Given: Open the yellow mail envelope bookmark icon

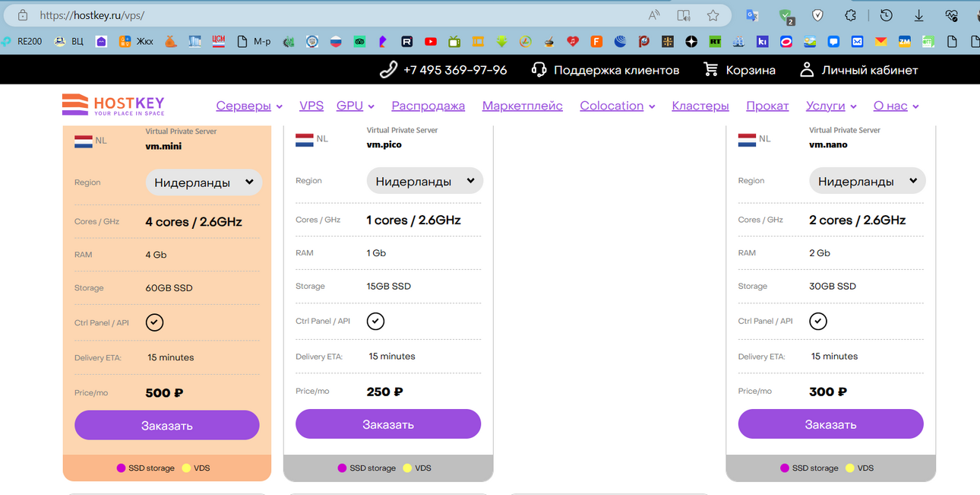Looking at the screenshot, I should tap(880, 42).
